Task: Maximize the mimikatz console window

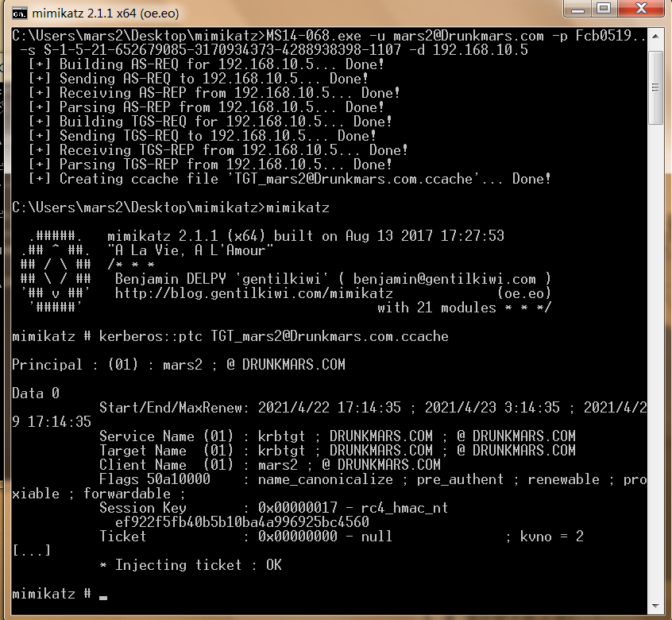Action: pyautogui.click(x=604, y=9)
